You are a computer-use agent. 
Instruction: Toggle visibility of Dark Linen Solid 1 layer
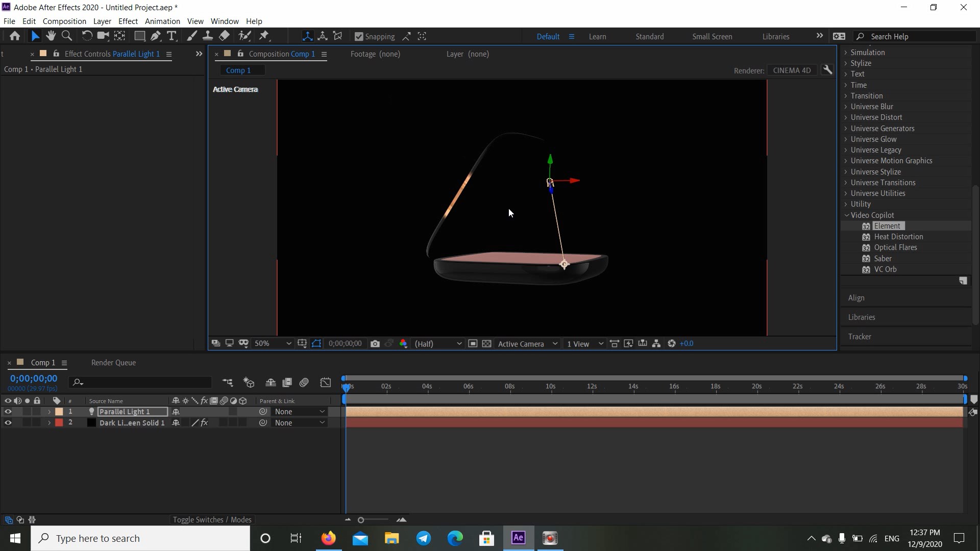8,422
